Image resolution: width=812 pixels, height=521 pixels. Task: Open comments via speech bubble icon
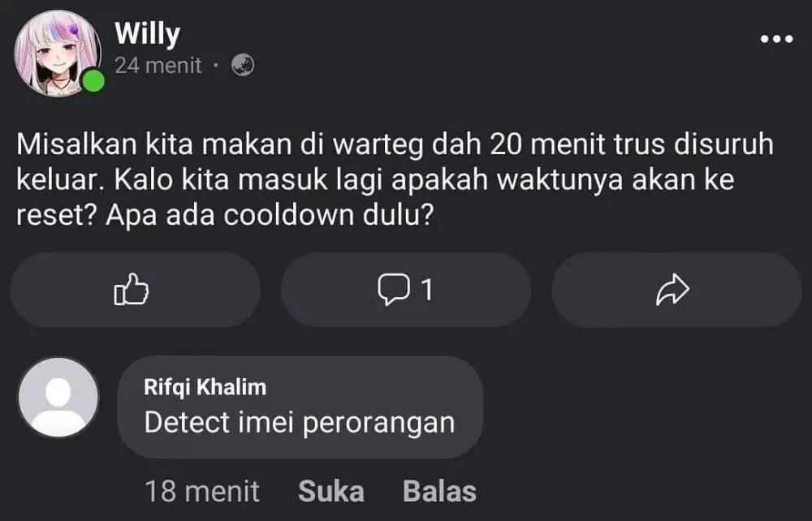point(394,290)
